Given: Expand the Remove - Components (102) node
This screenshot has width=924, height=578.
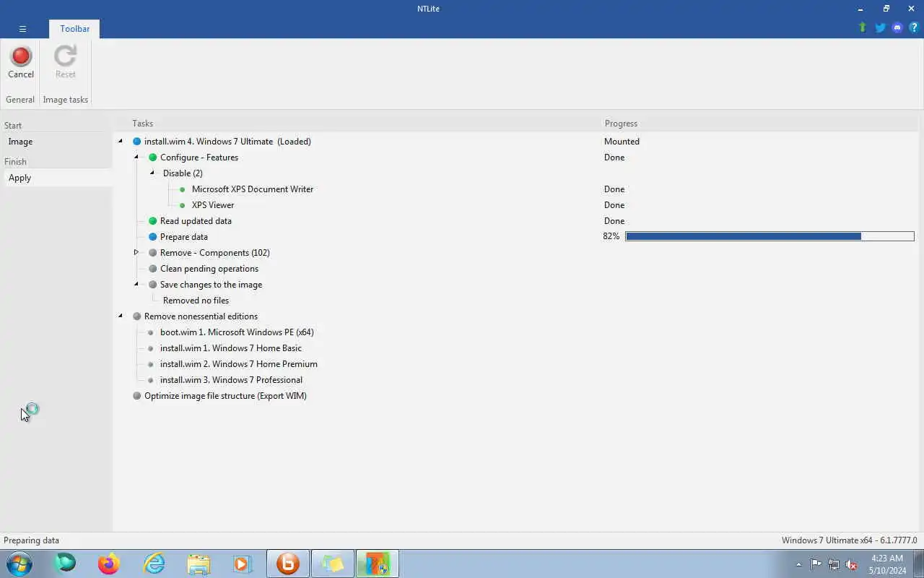Looking at the screenshot, I should [136, 253].
